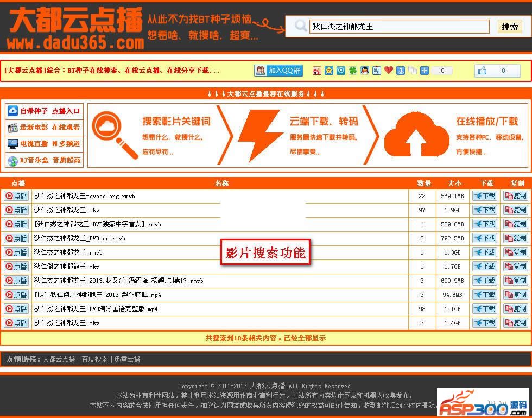Click the green clover share icon
This screenshot has width=532, height=418.
point(353,71)
